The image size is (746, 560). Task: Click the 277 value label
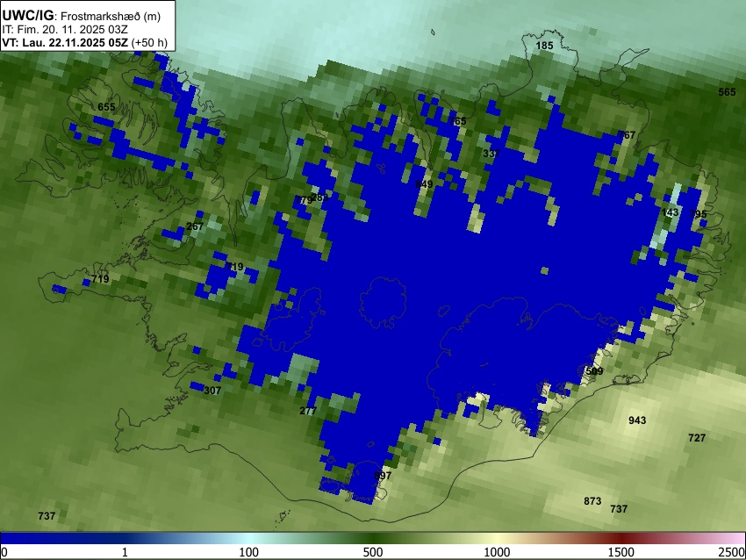pyautogui.click(x=308, y=411)
